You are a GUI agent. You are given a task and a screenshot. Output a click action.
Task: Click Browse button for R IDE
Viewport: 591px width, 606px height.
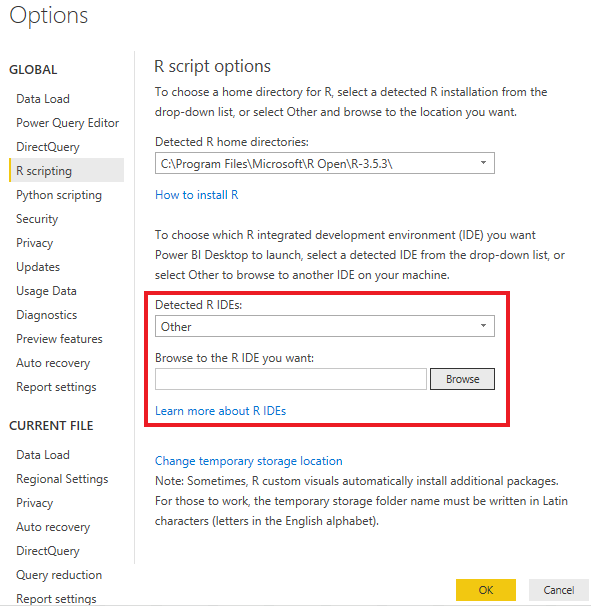coord(462,379)
